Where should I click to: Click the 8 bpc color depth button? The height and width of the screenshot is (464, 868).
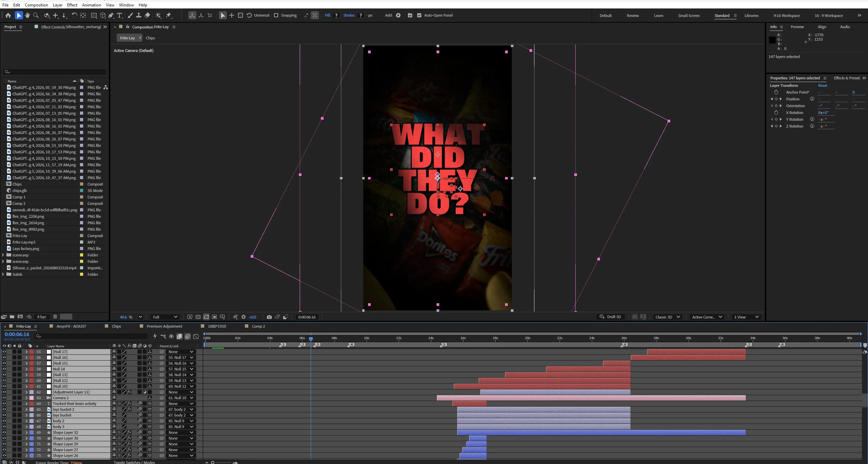(42, 317)
